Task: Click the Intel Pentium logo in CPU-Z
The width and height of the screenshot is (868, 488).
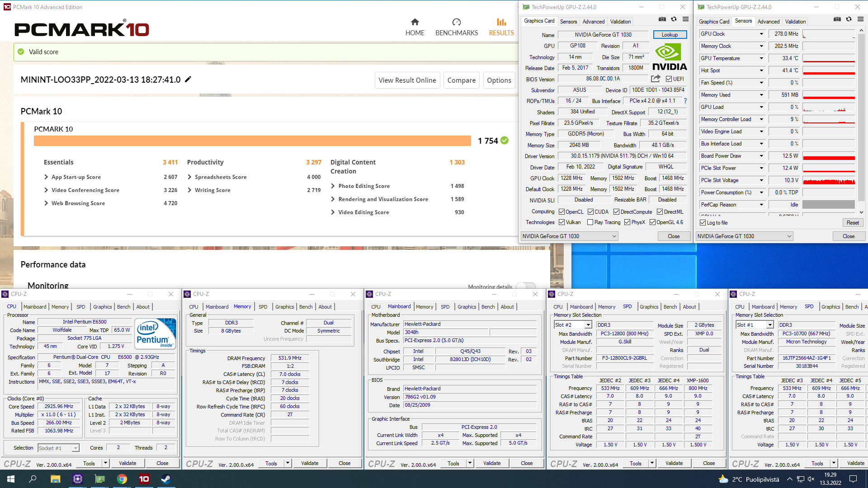Action: point(156,334)
